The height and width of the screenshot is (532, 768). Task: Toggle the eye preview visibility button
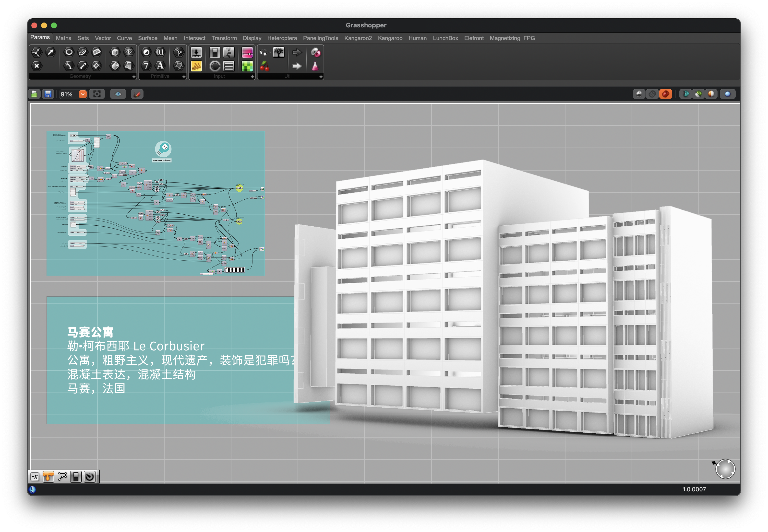point(118,94)
